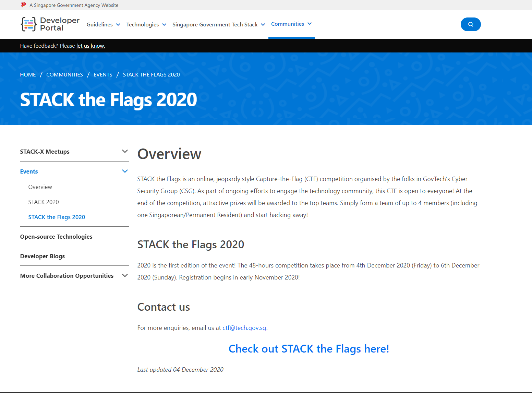This screenshot has width=532, height=393.
Task: Collapse the Events section chevron
Action: pos(125,171)
